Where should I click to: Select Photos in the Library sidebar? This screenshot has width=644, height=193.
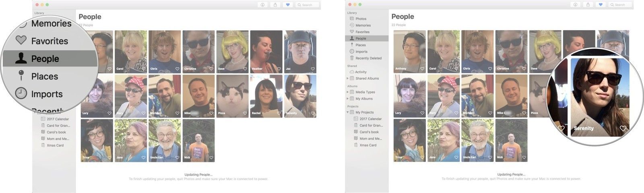361,19
